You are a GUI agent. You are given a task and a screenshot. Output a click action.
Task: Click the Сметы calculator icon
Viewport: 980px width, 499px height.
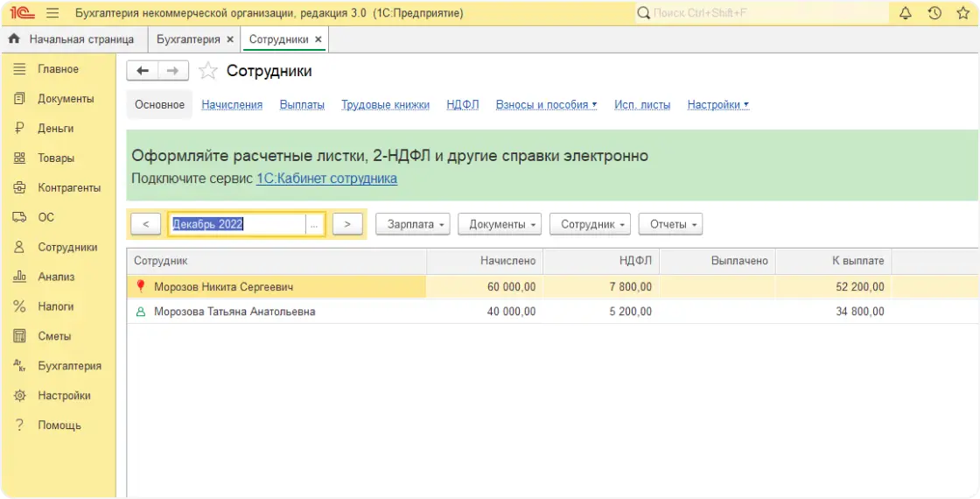pyautogui.click(x=19, y=336)
